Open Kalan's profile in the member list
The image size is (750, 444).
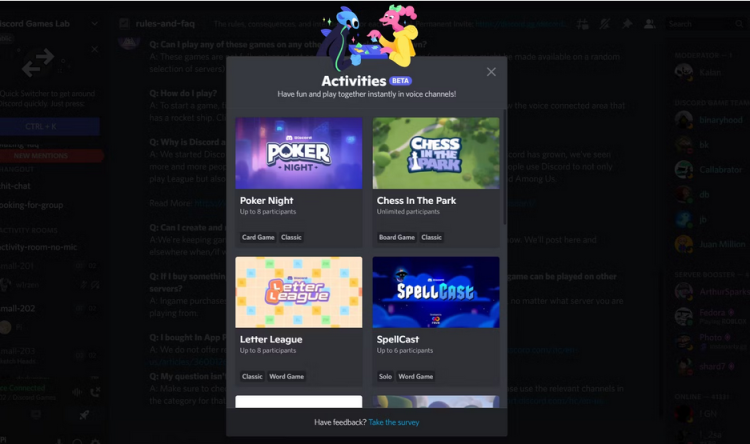pyautogui.click(x=710, y=72)
